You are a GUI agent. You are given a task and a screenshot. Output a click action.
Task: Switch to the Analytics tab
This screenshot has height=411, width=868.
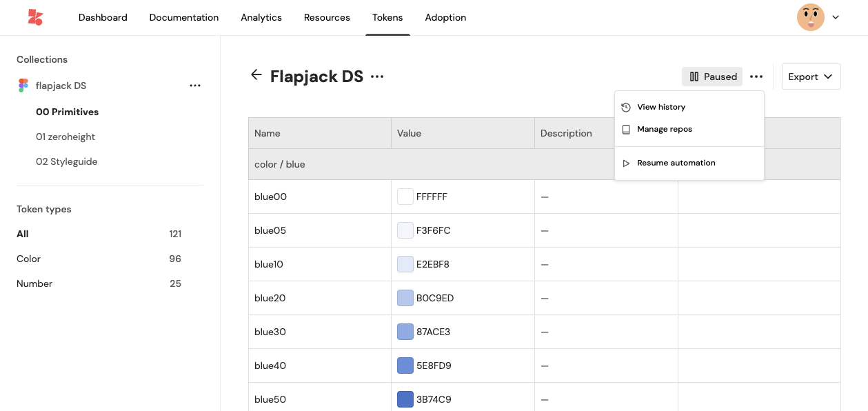261,17
